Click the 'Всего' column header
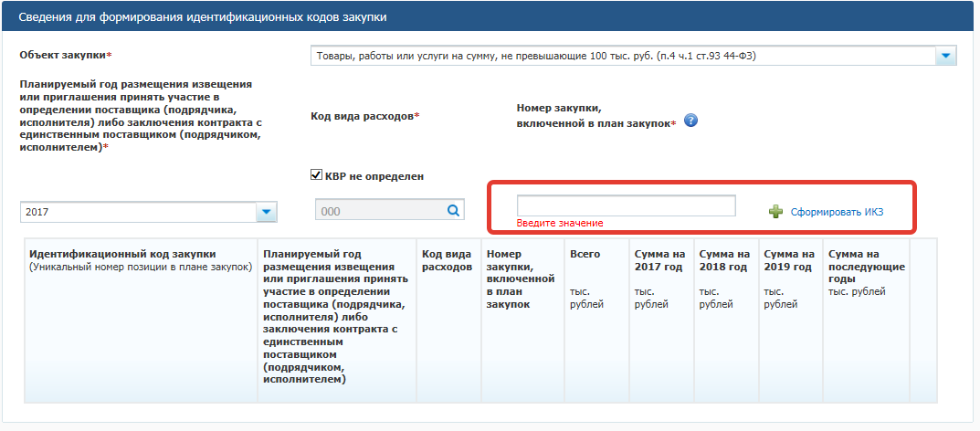 click(x=579, y=254)
